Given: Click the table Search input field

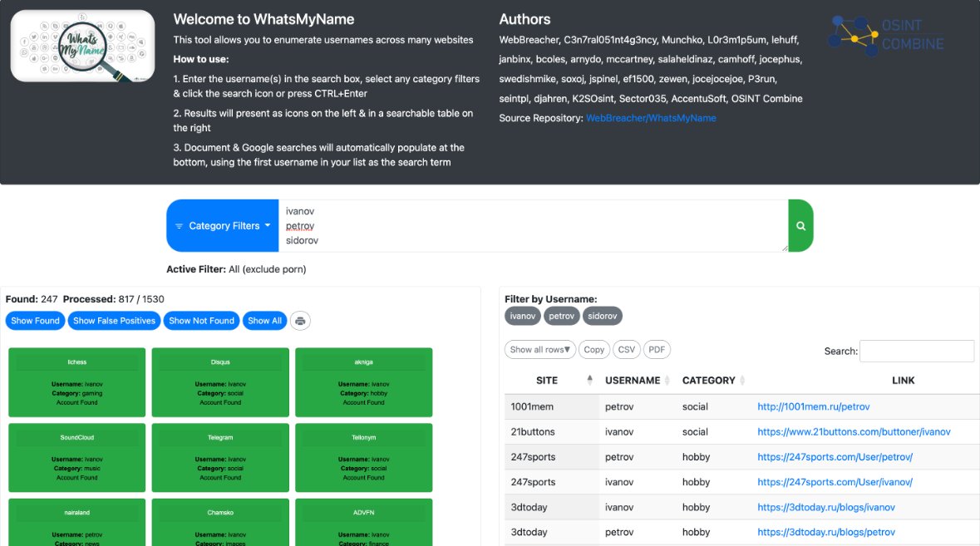Looking at the screenshot, I should 917,351.
